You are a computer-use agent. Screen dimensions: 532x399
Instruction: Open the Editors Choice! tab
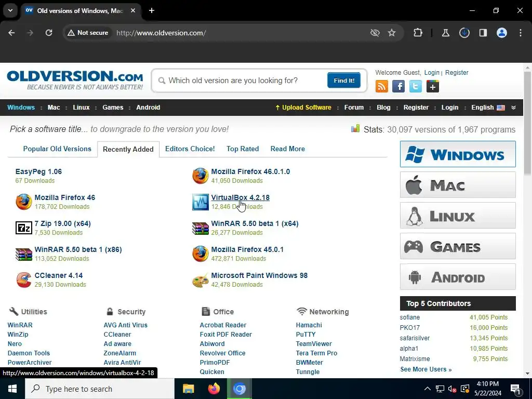[190, 149]
